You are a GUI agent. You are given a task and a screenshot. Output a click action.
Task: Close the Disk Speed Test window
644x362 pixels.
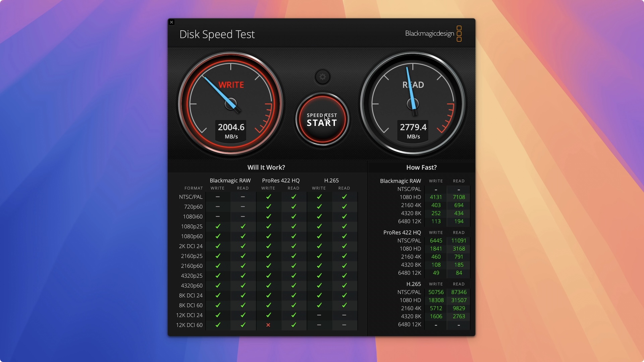click(171, 22)
